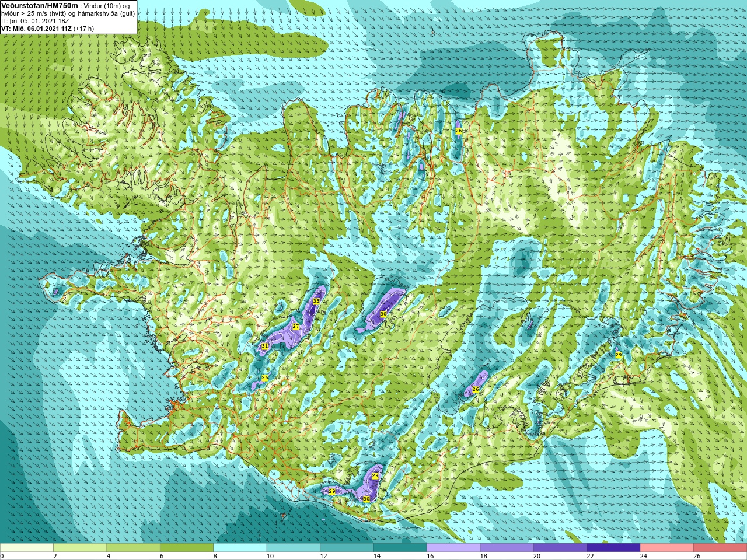
Task: Click the title "Veðurstofan/HM750m"
Action: point(40,6)
